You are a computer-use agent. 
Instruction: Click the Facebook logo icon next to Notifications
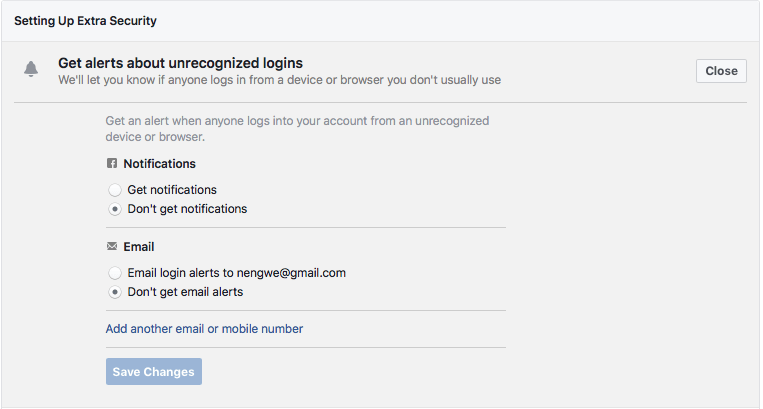pyautogui.click(x=112, y=163)
